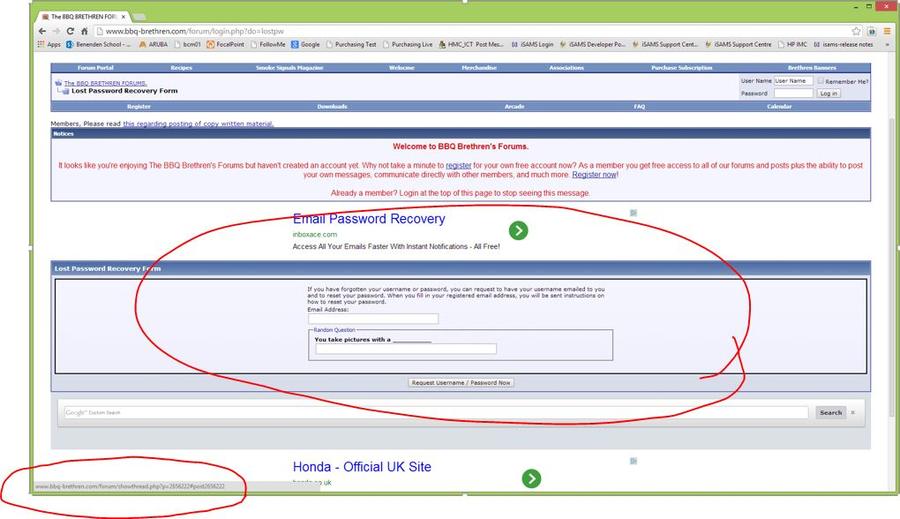Click the FAQ navigation item
This screenshot has width=900, height=519.
(639, 106)
